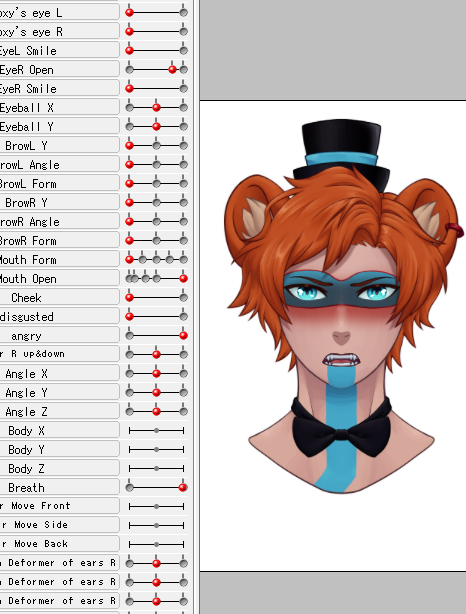
Task: Adjust the BrowL Form slider
Action: tap(156, 183)
